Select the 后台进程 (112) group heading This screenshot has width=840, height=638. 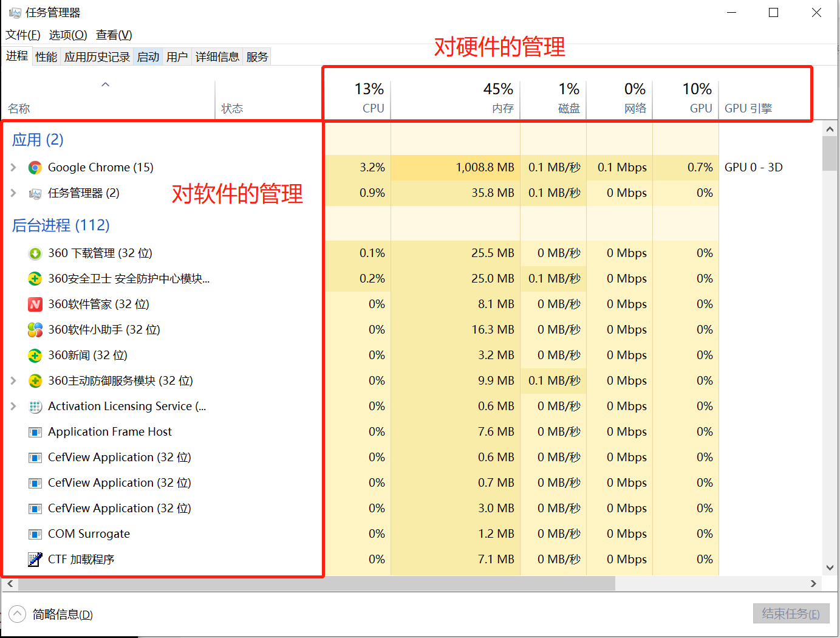coord(61,225)
